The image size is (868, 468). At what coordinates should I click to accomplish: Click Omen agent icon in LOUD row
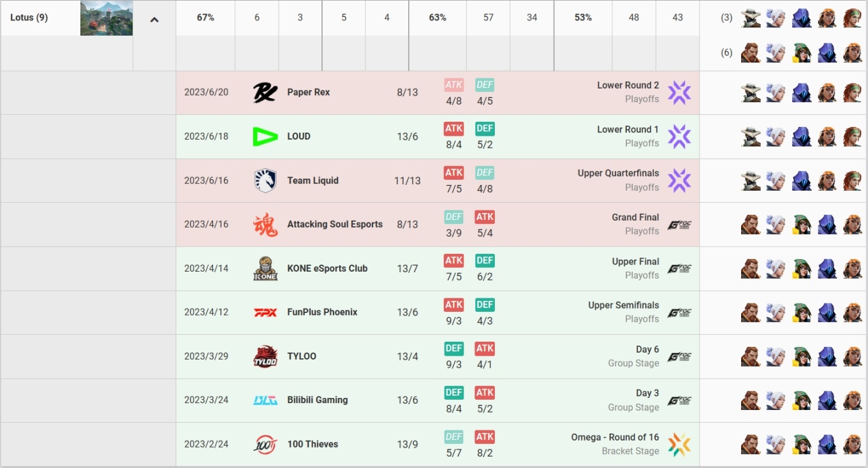[802, 136]
